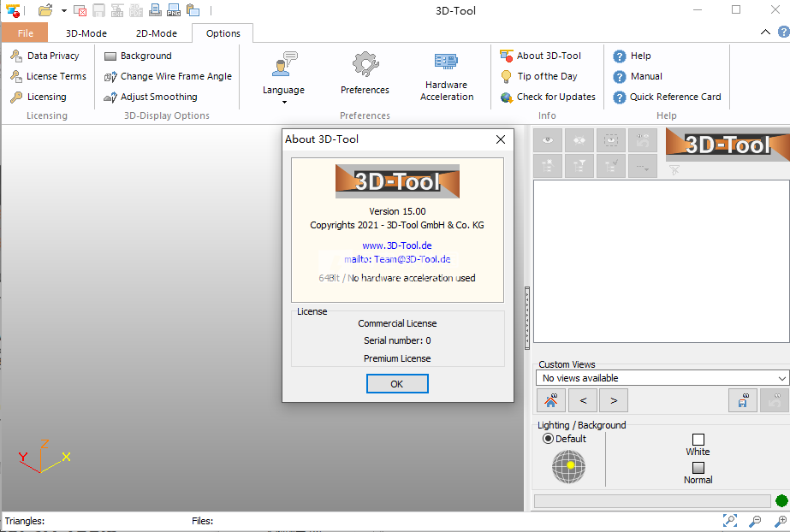Select the Default lighting radio button

(x=548, y=438)
